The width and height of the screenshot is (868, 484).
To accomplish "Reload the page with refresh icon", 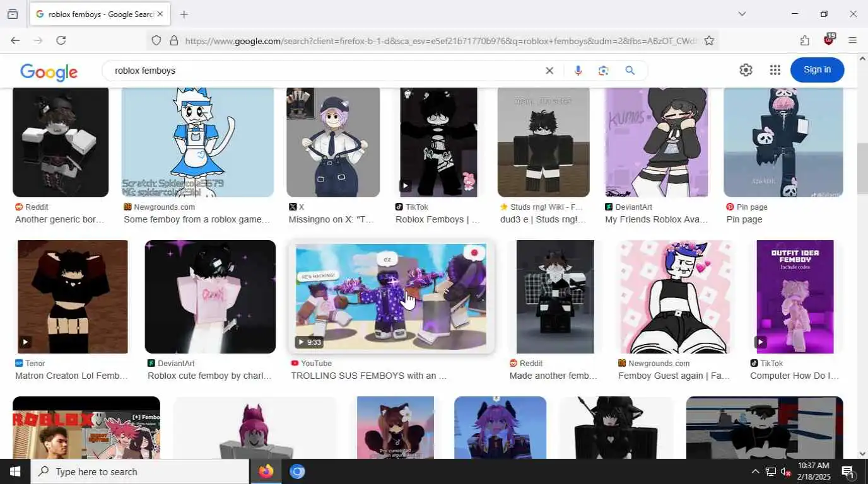I will (61, 40).
